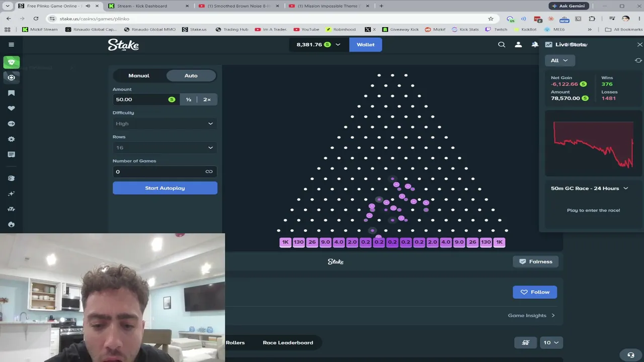
Task: Mute the Free Plinko Game tab audio
Action: click(x=88, y=6)
